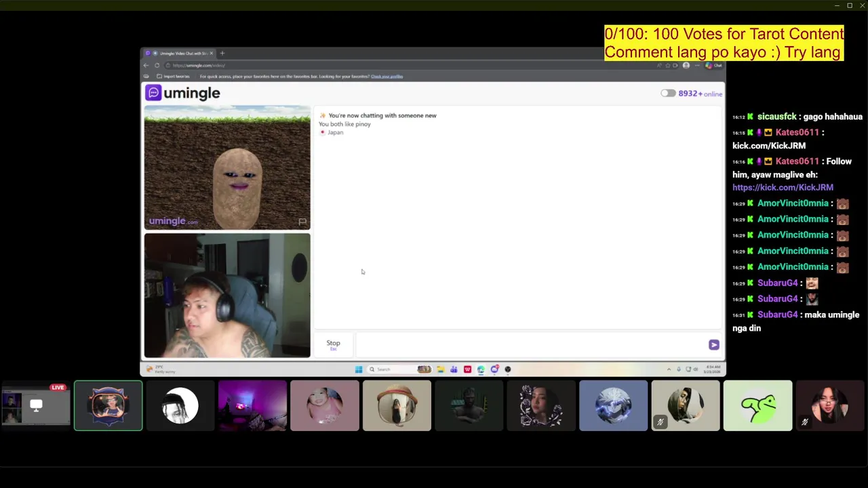Click the first Kates0611 chat username
The image size is (868, 488).
tap(797, 132)
